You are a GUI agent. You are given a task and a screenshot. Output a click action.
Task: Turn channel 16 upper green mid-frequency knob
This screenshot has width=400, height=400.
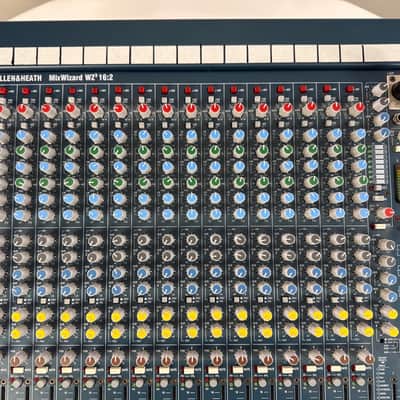coord(359,150)
